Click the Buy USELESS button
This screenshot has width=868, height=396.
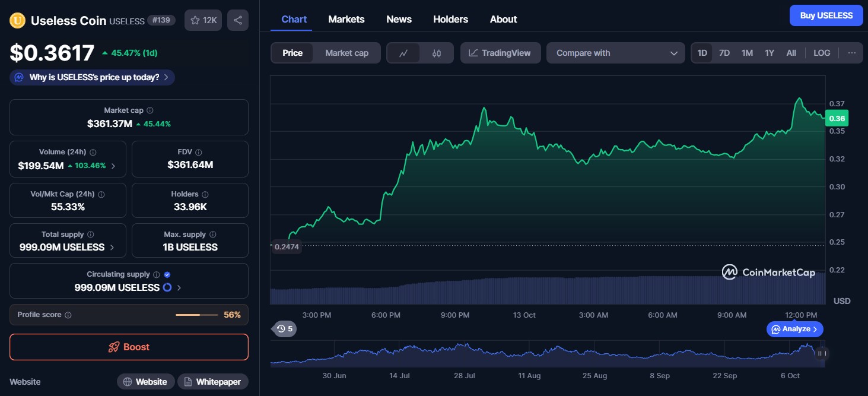click(x=826, y=15)
